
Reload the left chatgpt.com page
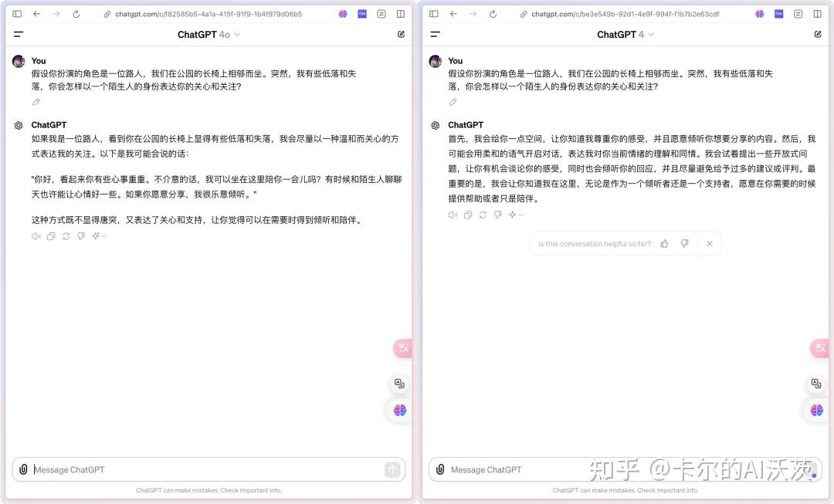[74, 13]
